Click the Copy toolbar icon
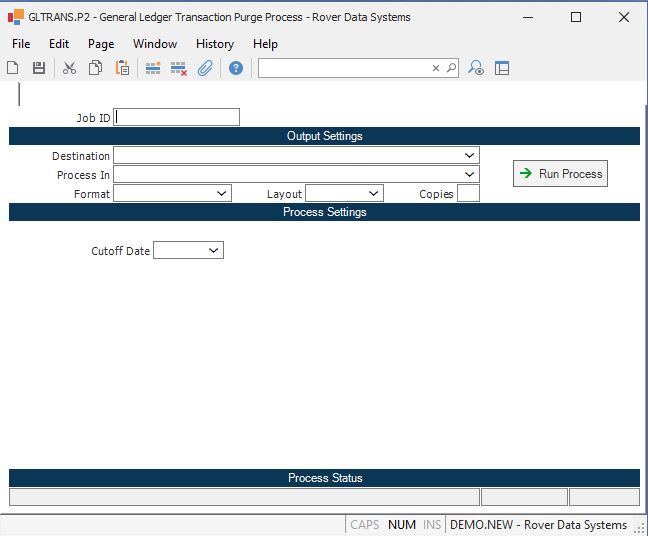 95,68
